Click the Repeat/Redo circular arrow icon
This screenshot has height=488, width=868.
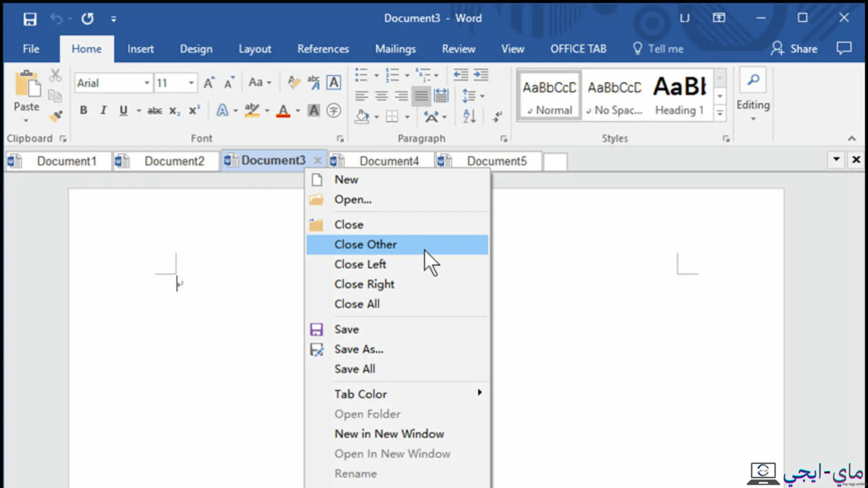(x=87, y=19)
